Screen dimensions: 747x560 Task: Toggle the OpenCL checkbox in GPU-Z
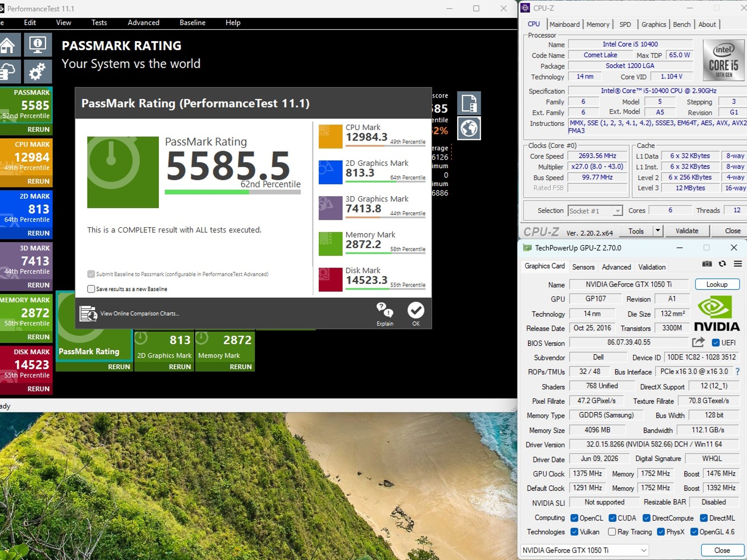[x=574, y=518]
